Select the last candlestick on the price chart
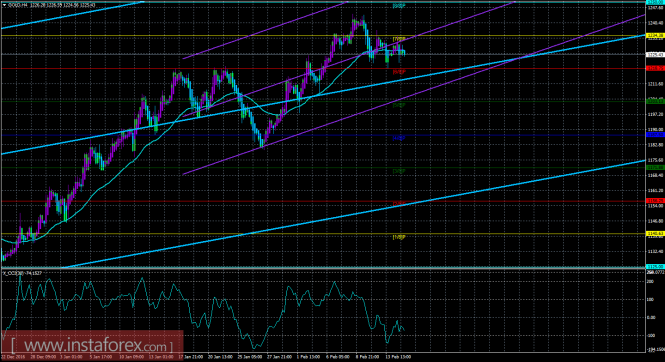 pyautogui.click(x=404, y=53)
